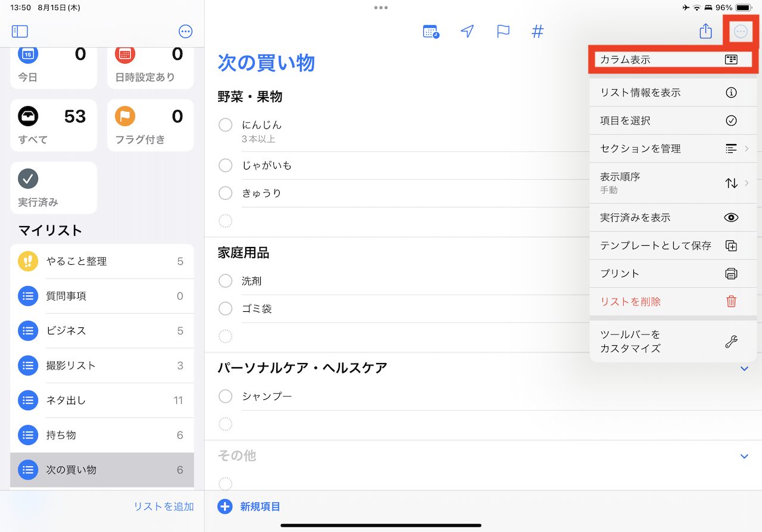Open the ビジネス list row

click(x=102, y=331)
